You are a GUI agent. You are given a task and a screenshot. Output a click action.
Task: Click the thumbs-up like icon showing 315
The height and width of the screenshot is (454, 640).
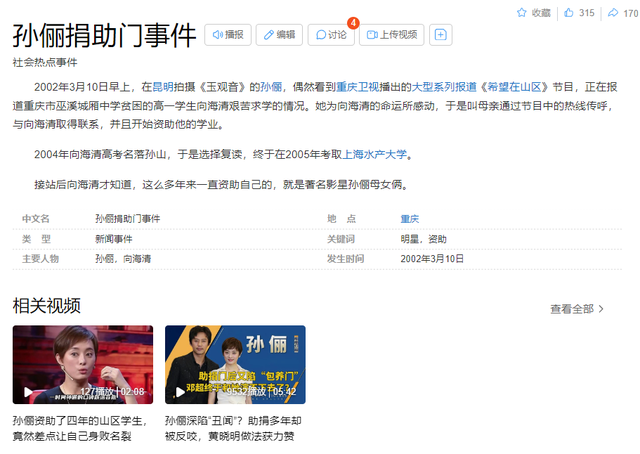point(569,13)
